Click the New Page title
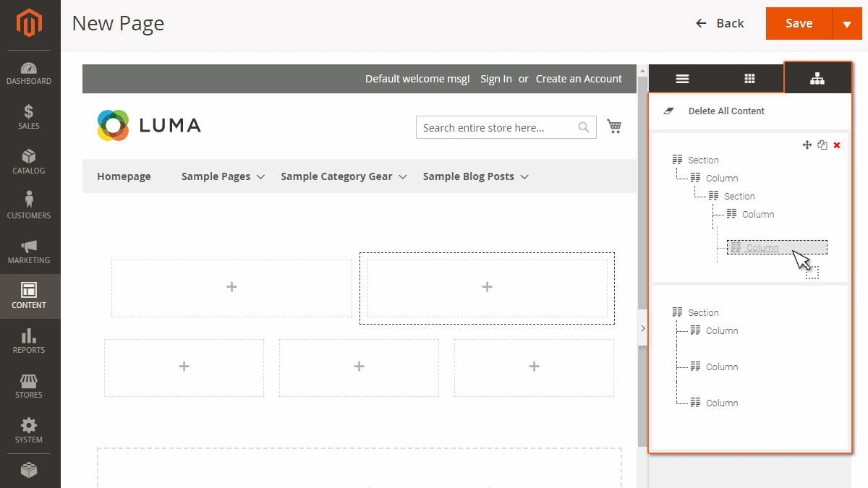Screen dimensions: 868x488 tap(119, 23)
